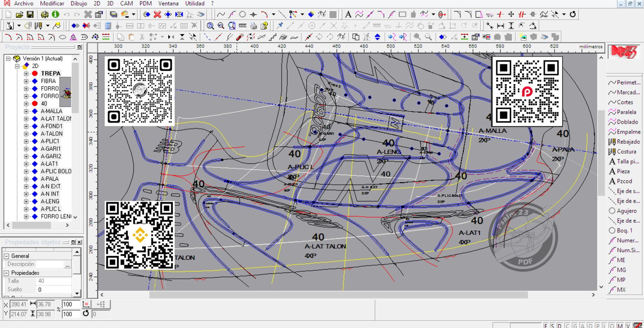Screen dimensions: 644x328
Task: Toggle the M status indicator in status bar
Action: pos(620,325)
